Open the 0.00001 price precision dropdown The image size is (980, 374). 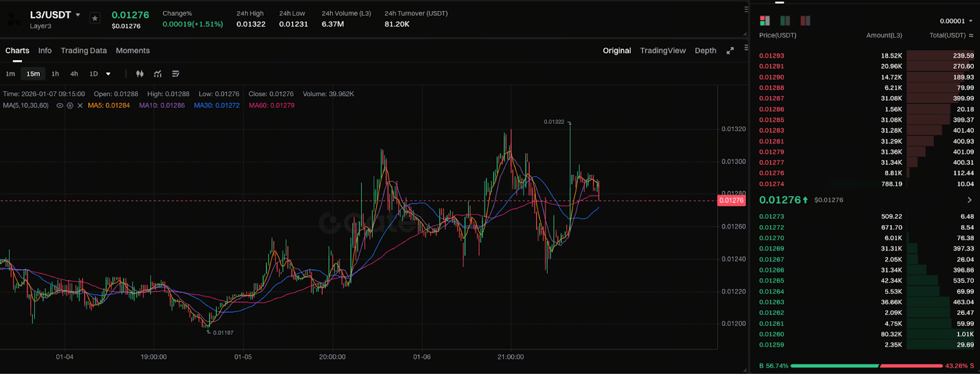point(956,21)
